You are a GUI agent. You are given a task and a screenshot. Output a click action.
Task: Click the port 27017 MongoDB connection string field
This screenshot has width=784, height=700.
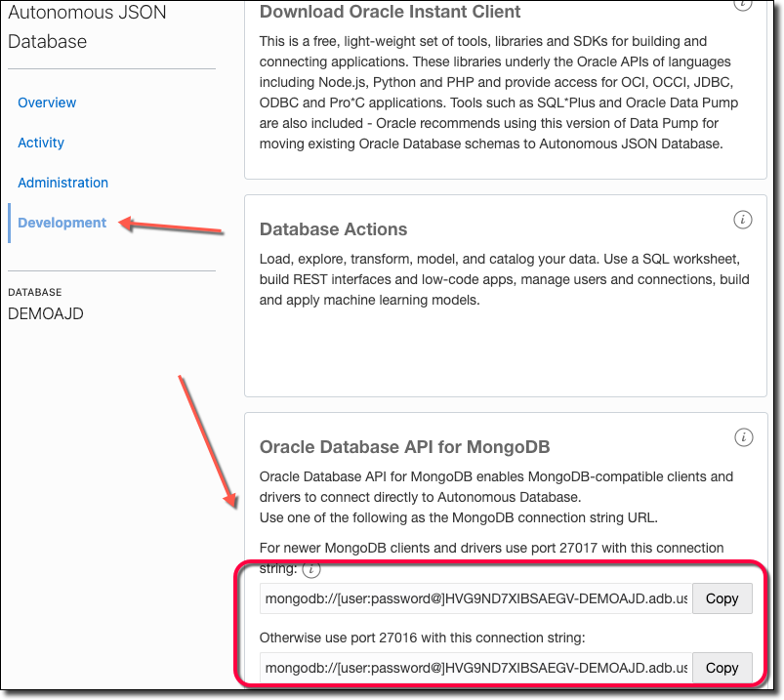(x=475, y=598)
